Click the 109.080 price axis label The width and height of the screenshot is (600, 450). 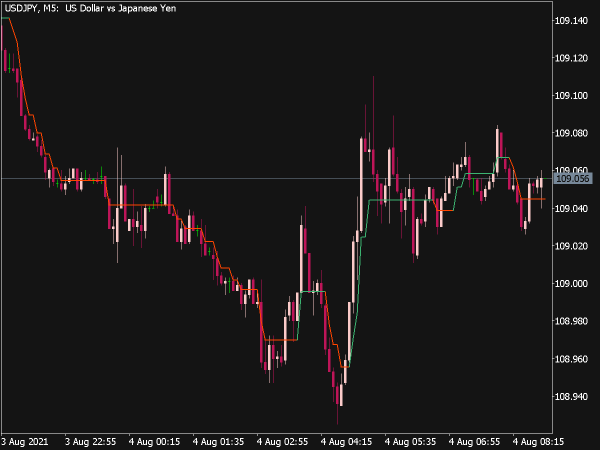[x=571, y=133]
